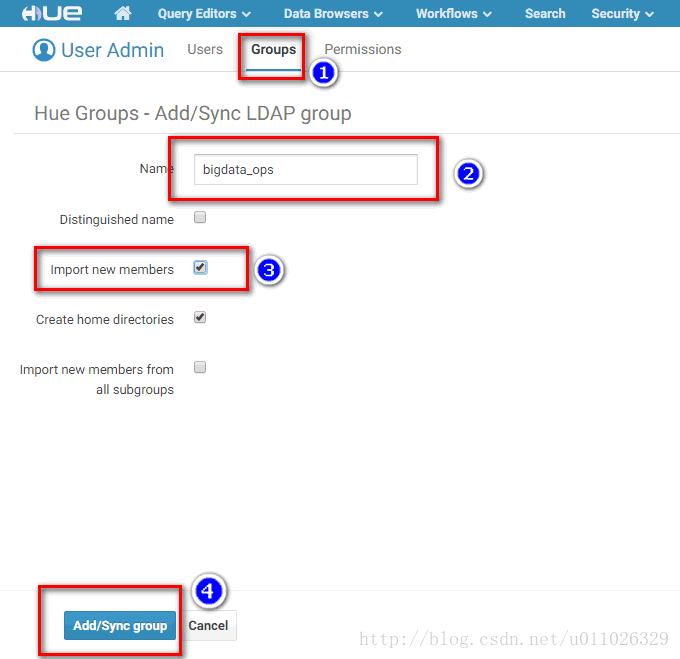Uncheck Import new members checkbox
680x659 pixels.
200,268
